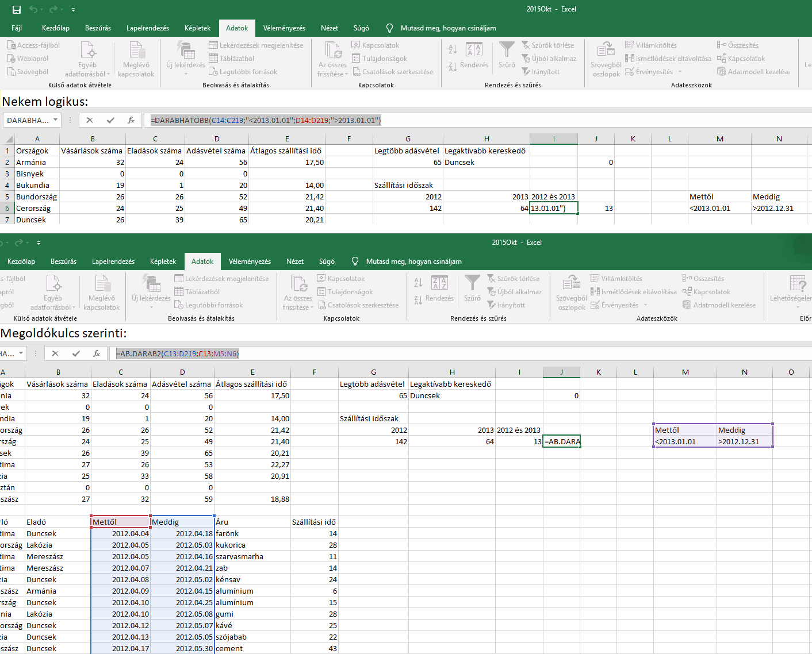
Task: Expand Új lekérdezés dropdown in the lower ribbon
Action: pyautogui.click(x=151, y=307)
